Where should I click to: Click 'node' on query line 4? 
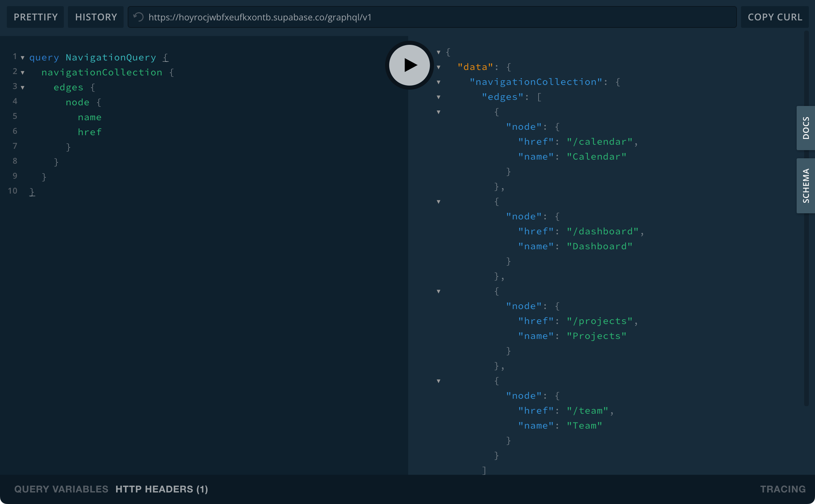click(77, 102)
